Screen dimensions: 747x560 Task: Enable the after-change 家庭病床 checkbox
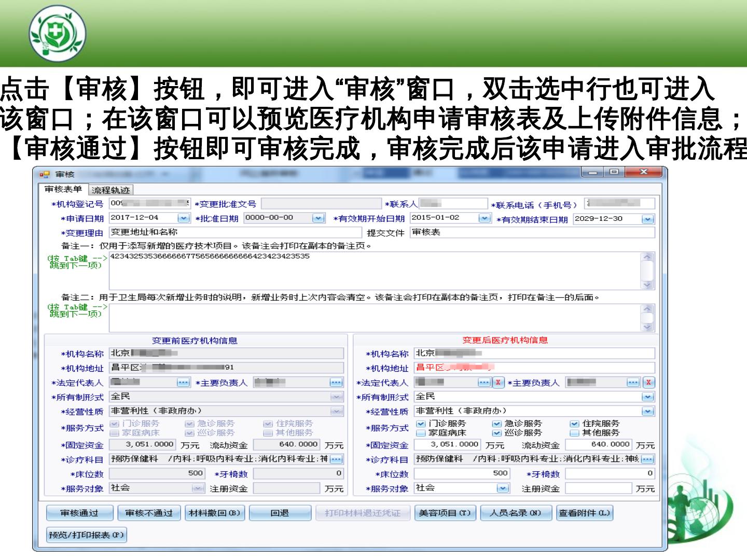pyautogui.click(x=421, y=433)
